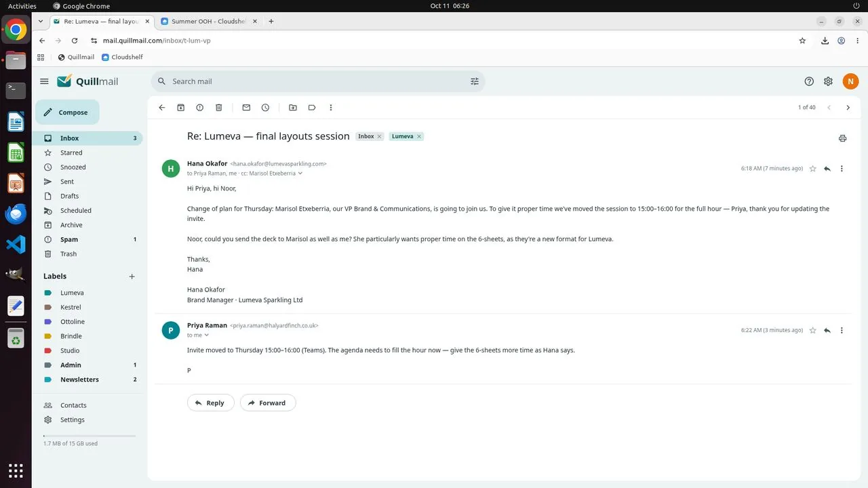Open the Archive folder
This screenshot has width=868, height=488.
(88, 225)
